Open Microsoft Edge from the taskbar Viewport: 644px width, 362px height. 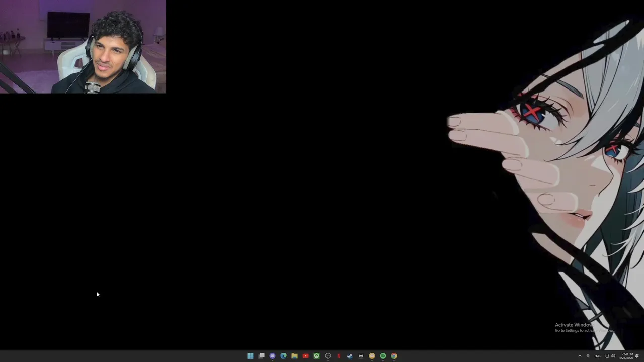[283, 356]
